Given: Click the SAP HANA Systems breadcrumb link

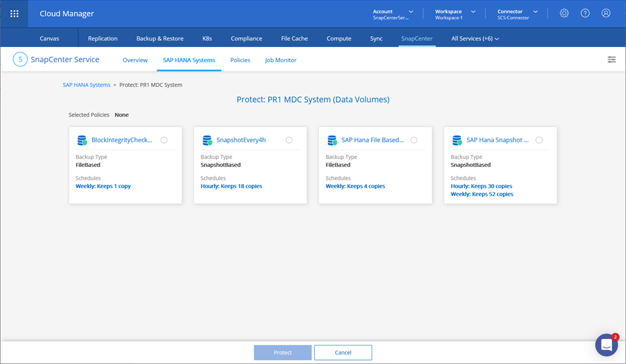Looking at the screenshot, I should pyautogui.click(x=86, y=85).
